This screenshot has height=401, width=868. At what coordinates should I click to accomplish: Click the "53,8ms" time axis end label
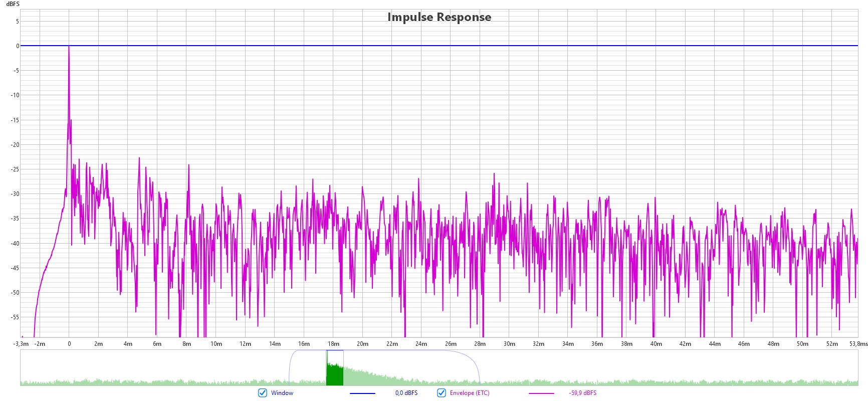[858, 344]
